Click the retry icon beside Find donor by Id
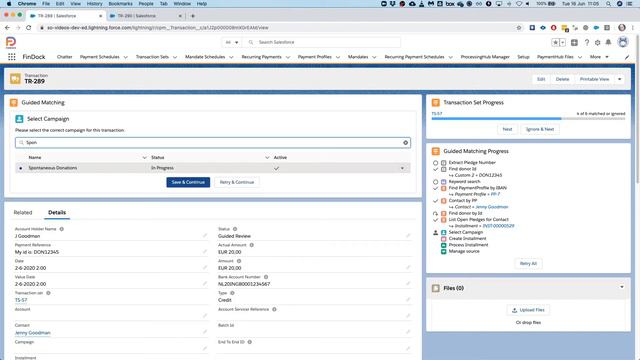This screenshot has width=640, height=360. click(x=435, y=213)
